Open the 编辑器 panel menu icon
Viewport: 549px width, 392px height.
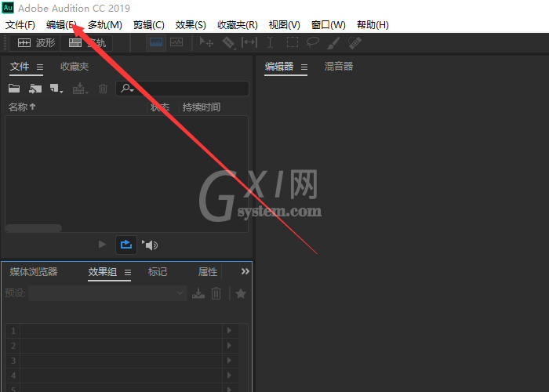click(x=304, y=67)
